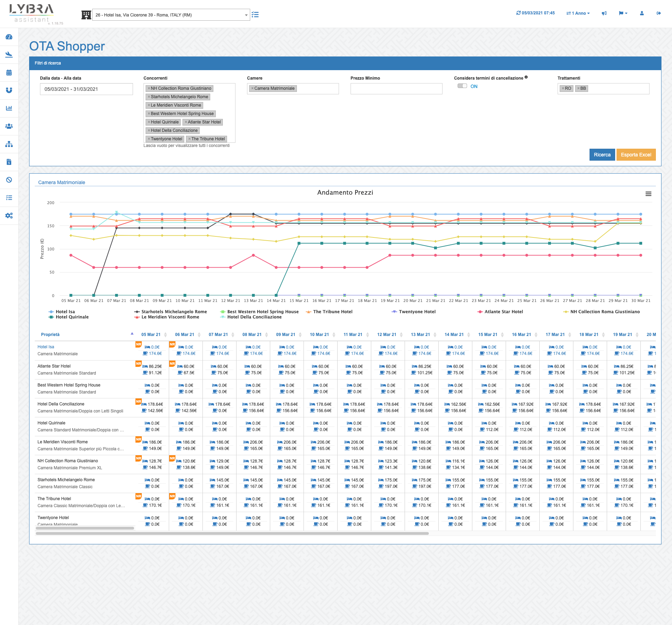
Task: Open the Hotel Isa property link
Action: 46,347
